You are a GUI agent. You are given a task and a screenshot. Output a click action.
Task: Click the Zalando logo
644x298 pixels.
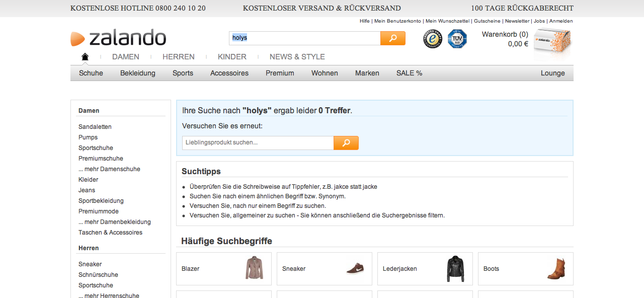[119, 38]
